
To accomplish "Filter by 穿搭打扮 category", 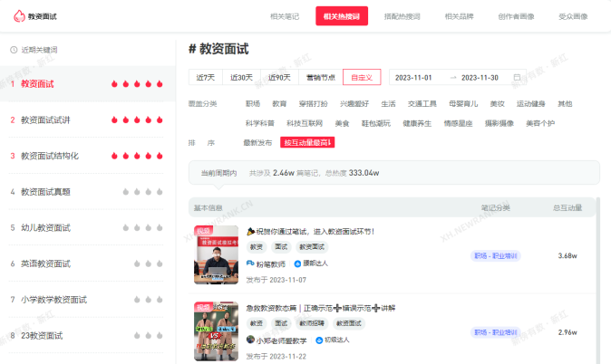I will [314, 103].
